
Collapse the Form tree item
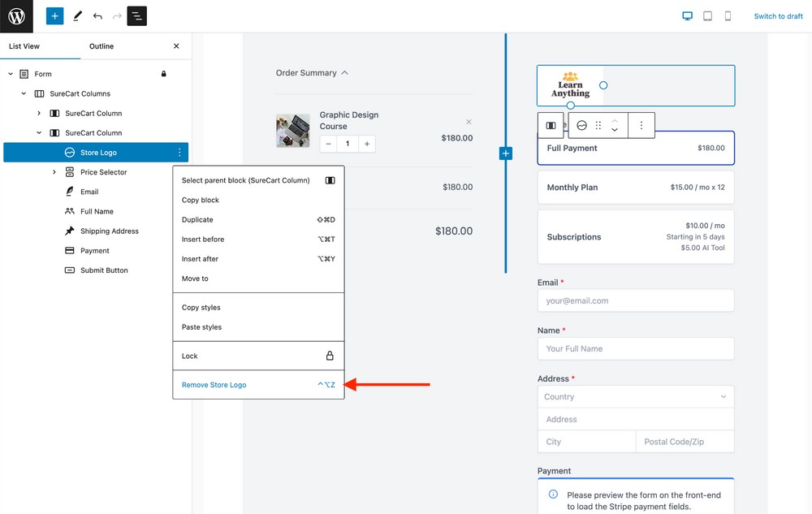pos(11,74)
